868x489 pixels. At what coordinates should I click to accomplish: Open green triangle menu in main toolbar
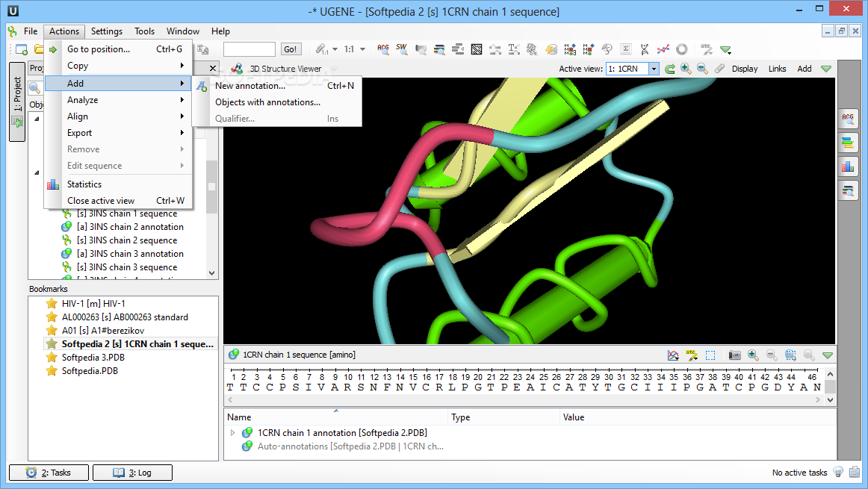tap(726, 50)
